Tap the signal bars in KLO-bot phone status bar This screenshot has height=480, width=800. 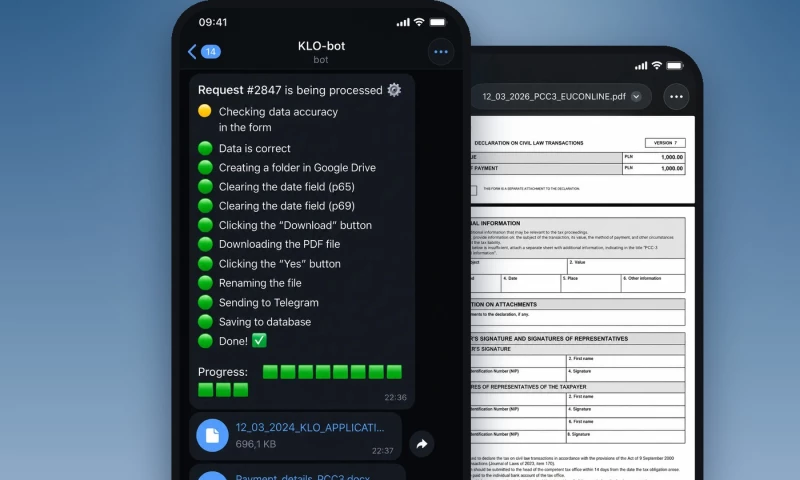(403, 22)
